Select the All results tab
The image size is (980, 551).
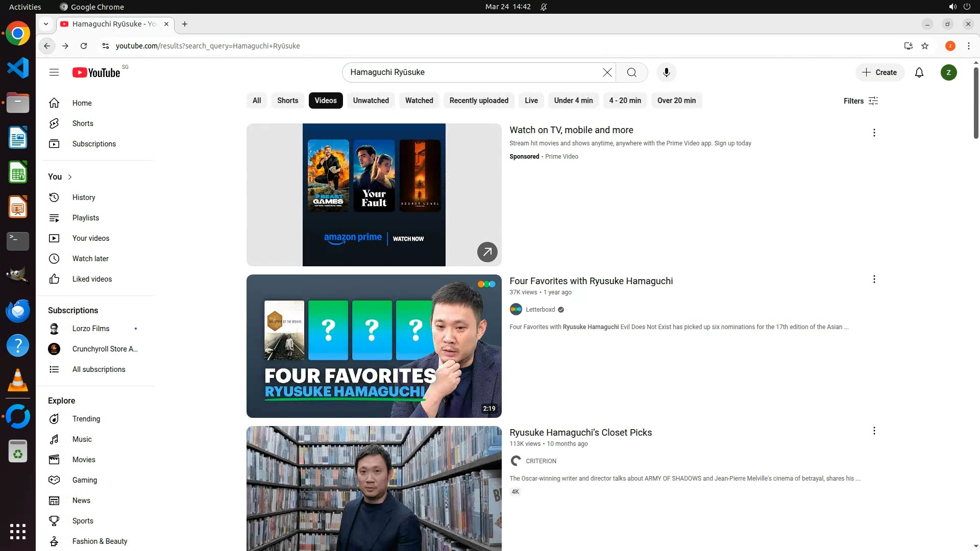coord(257,101)
